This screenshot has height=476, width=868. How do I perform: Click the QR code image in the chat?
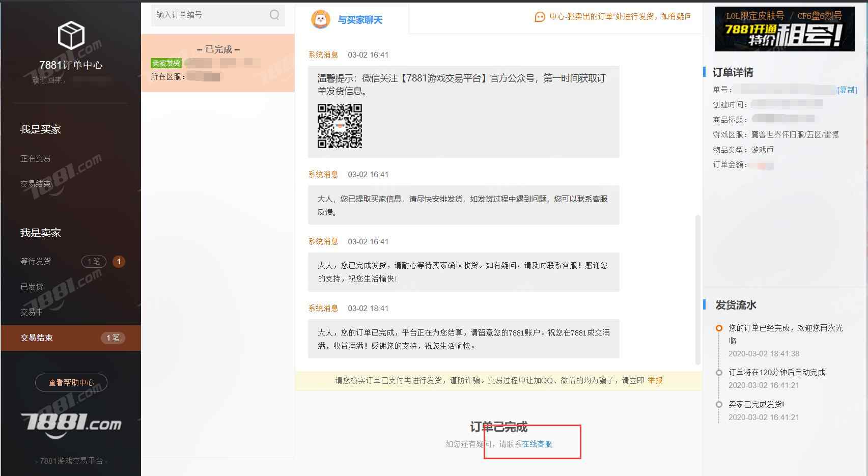(340, 126)
